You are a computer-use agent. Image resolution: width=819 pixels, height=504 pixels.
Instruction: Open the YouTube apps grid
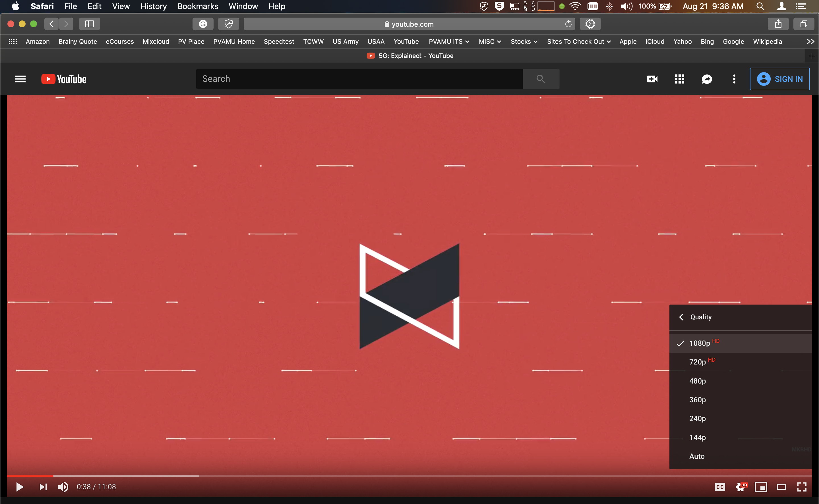point(680,79)
